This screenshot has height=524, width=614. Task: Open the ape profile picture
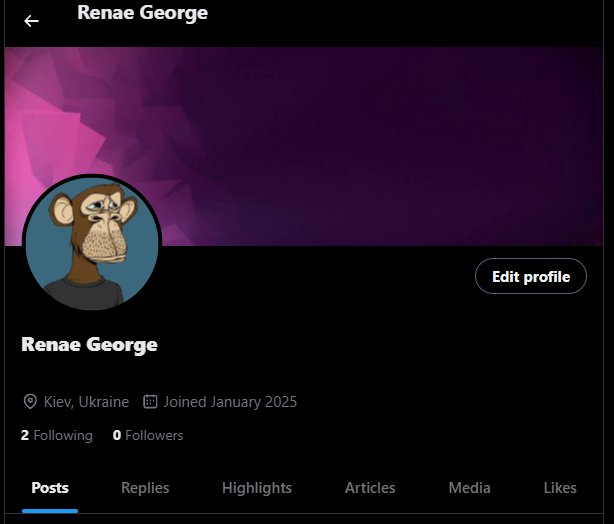(x=92, y=243)
